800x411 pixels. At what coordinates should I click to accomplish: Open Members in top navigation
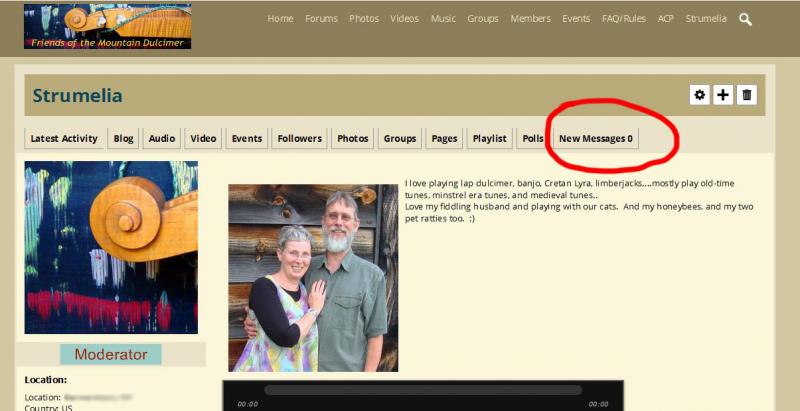tap(531, 19)
